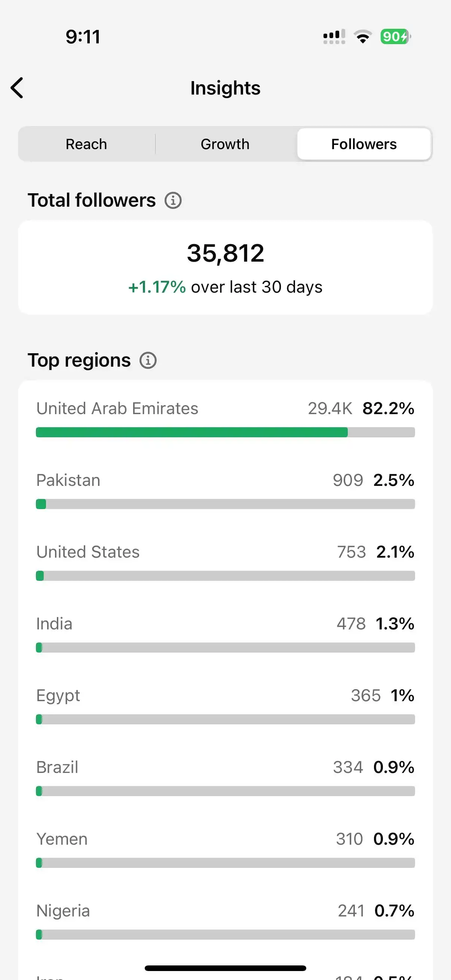Image resolution: width=451 pixels, height=980 pixels.
Task: Switch to the Reach tab
Action: 86,144
